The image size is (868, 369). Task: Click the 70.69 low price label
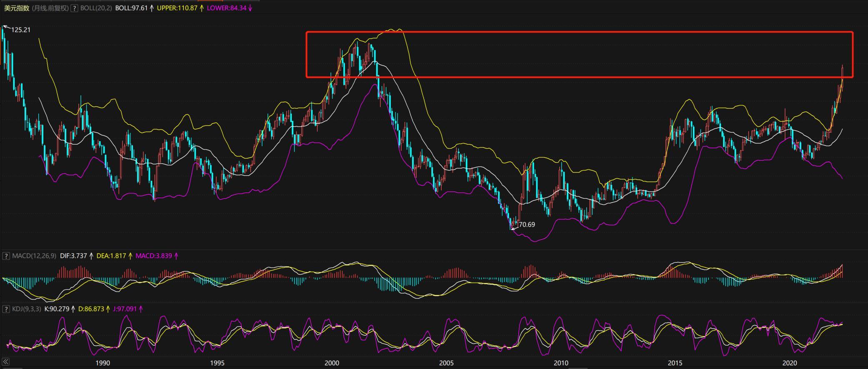[x=527, y=224]
